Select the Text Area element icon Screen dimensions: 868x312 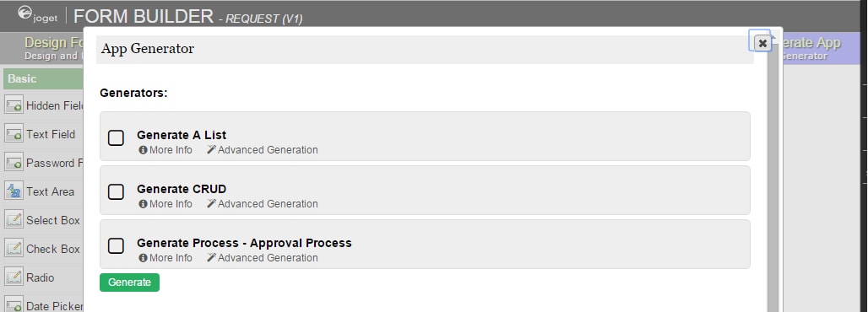[x=14, y=191]
